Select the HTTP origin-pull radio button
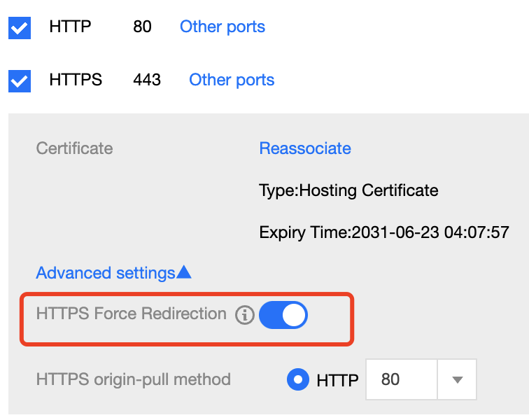 pyautogui.click(x=298, y=379)
